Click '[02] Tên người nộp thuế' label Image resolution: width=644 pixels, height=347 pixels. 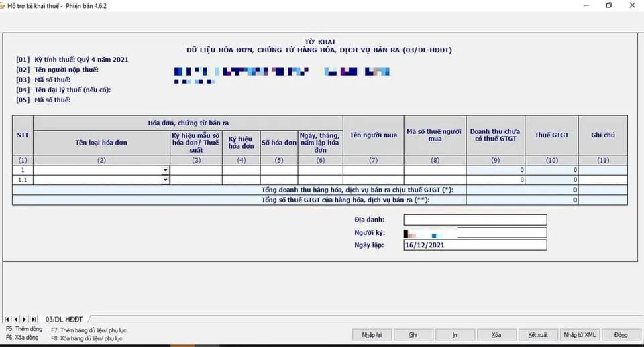click(57, 70)
